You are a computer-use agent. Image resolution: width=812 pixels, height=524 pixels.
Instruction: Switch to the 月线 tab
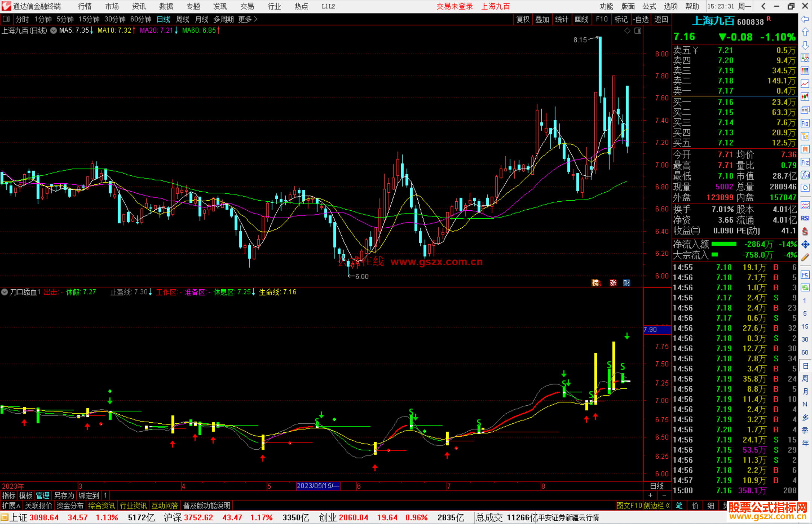(x=201, y=19)
